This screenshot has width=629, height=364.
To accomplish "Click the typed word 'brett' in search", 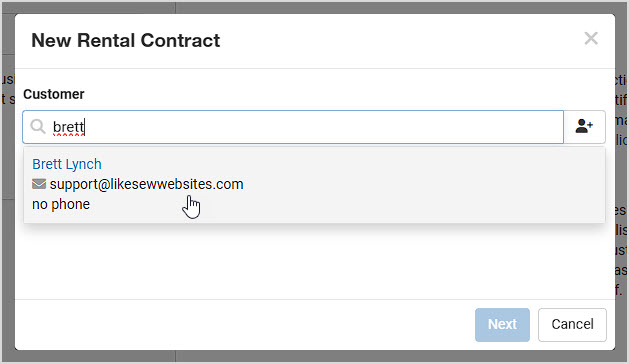I will (x=69, y=127).
